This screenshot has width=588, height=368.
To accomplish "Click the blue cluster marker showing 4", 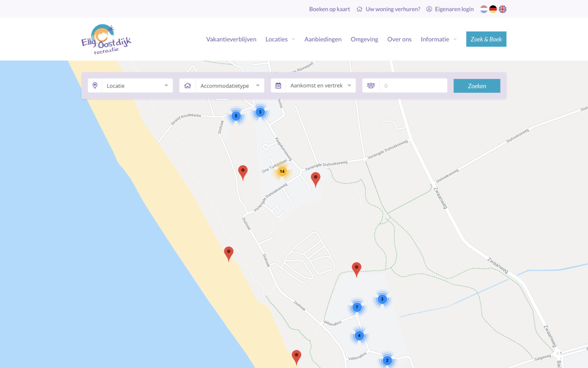I will tap(359, 335).
